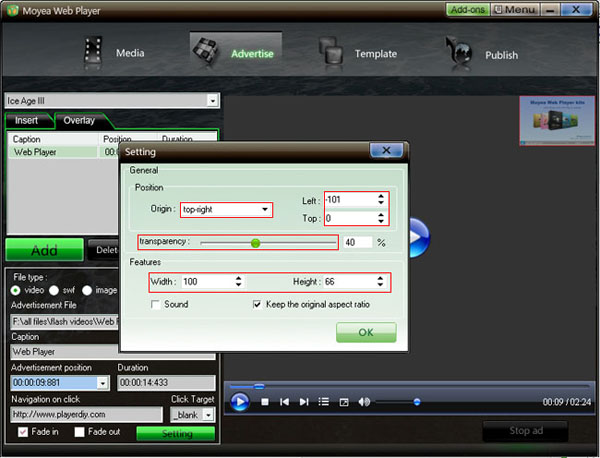Viewport: 600px width, 458px height.
Task: Go to the Template section label
Action: tap(376, 54)
